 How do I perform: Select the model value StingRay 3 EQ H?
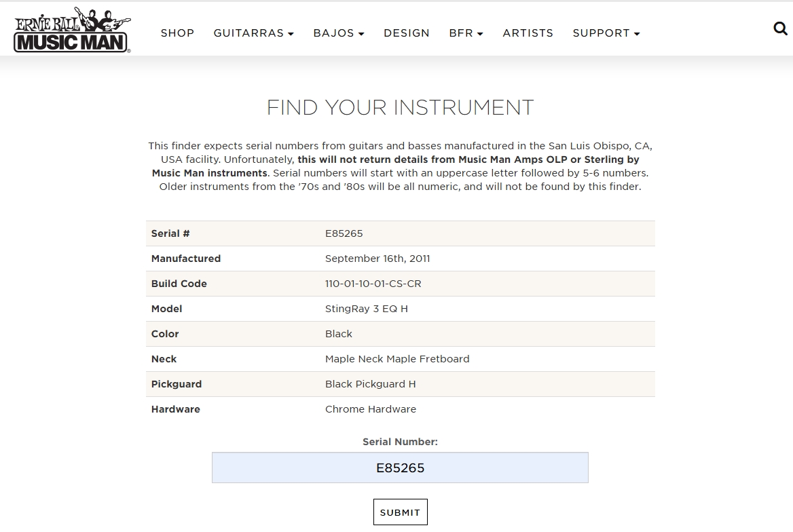(x=367, y=309)
